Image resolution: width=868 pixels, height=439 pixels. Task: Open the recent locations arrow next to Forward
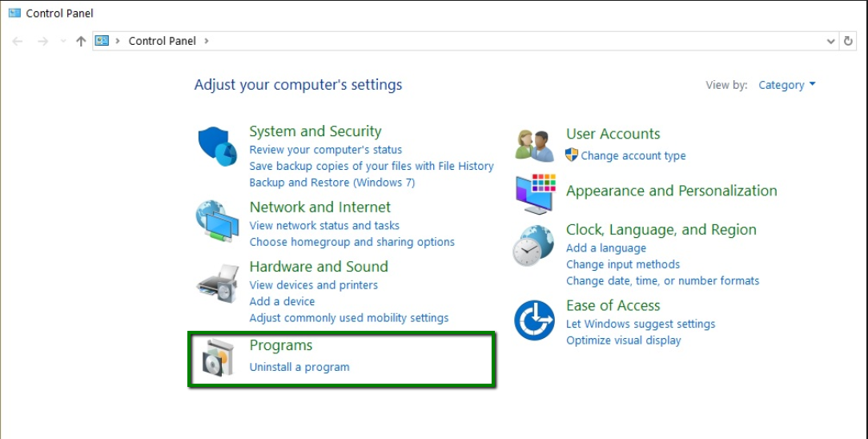point(63,41)
